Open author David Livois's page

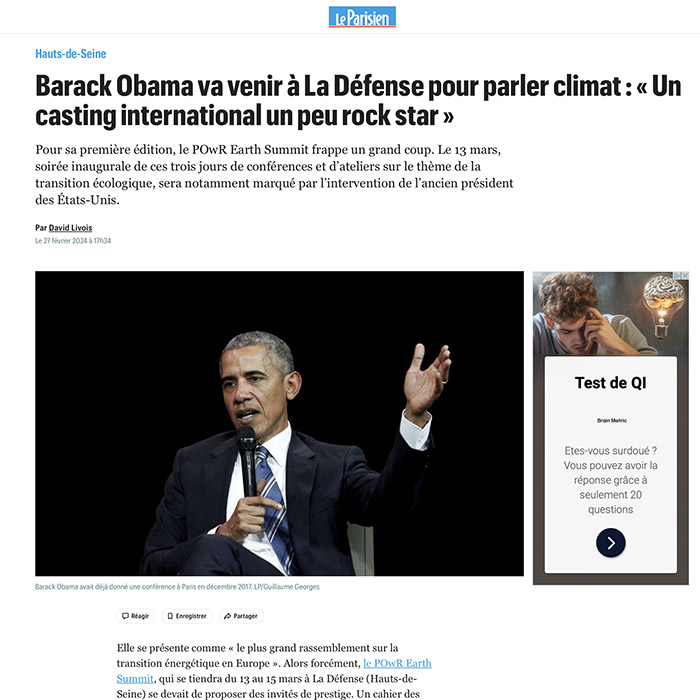click(x=70, y=228)
